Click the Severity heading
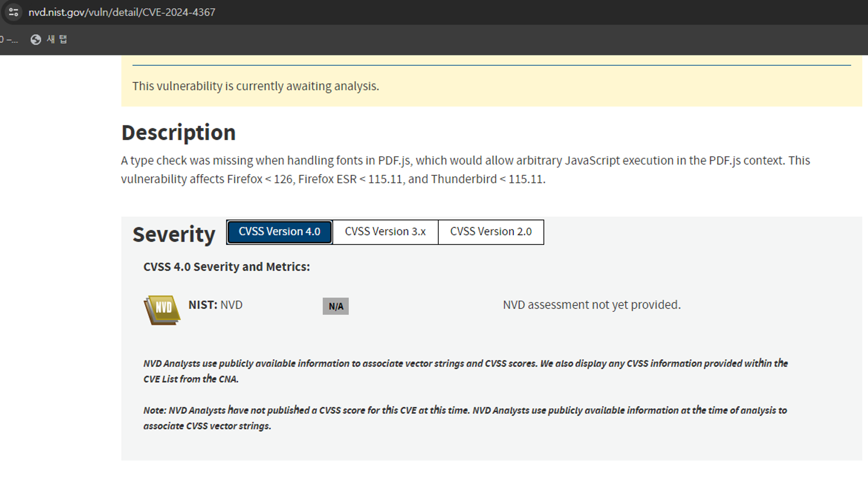The height and width of the screenshot is (479, 868). (174, 235)
